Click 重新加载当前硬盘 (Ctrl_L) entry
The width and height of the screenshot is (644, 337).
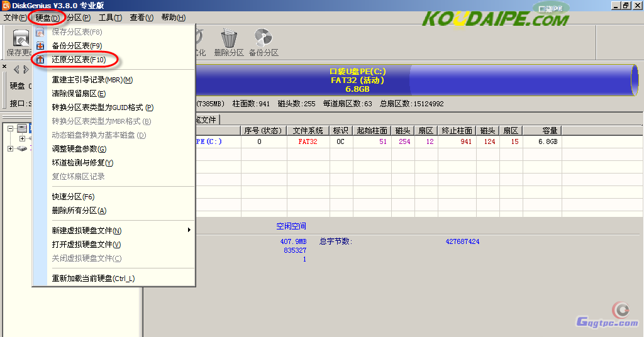[93, 279]
